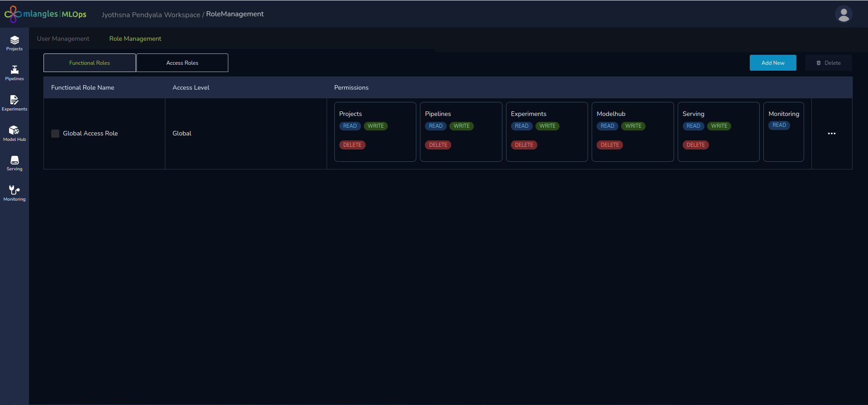Screen dimensions: 868x405
Task: Go to Pipelines in the sidebar
Action: (x=14, y=73)
